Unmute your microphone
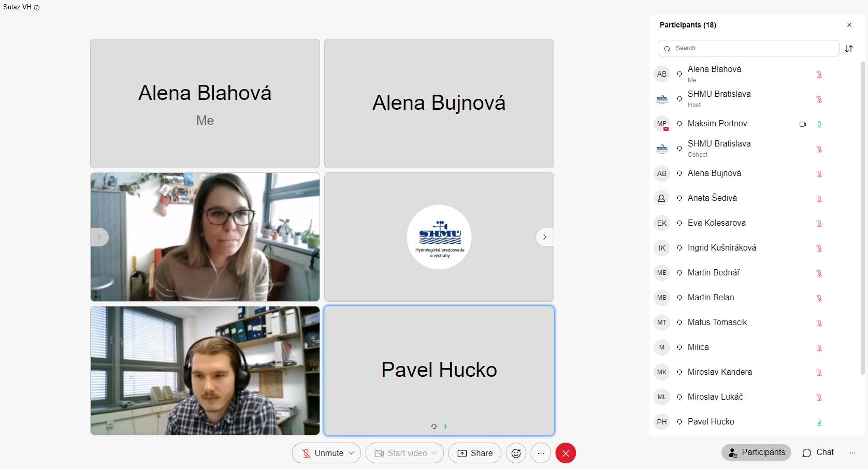This screenshot has height=469, width=868. tap(322, 453)
